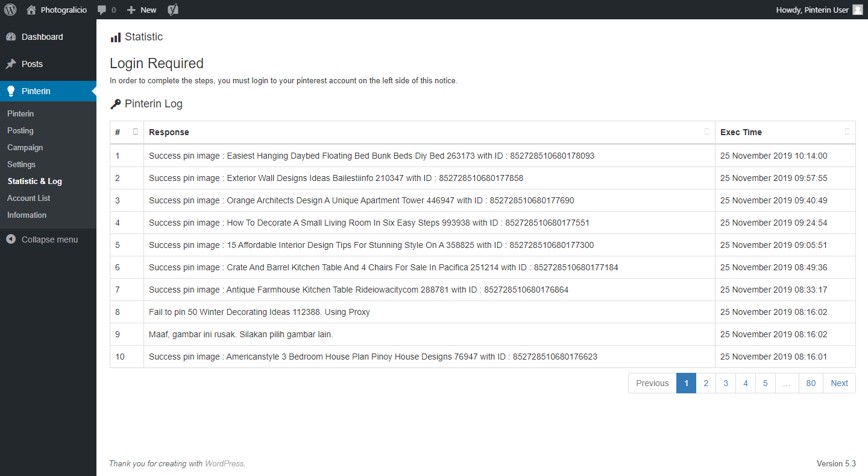The width and height of the screenshot is (868, 476).
Task: Click the Login Required heading
Action: point(157,63)
